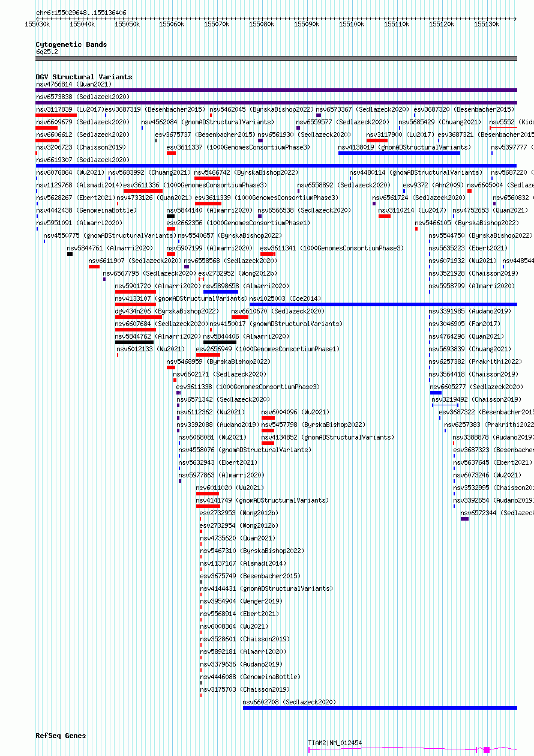Click the gray 6q25.2 cytogenetic band bar
534x756 pixels.
point(276,58)
